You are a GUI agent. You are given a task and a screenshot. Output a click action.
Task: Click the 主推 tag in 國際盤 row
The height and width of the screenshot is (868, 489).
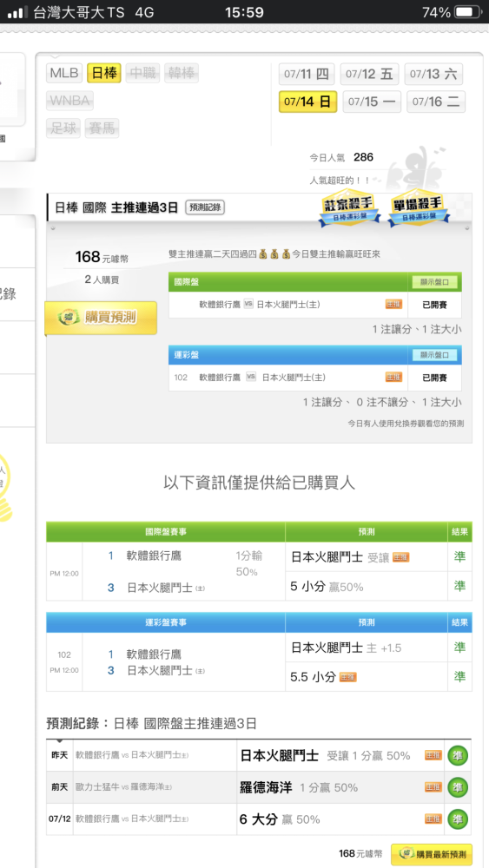[393, 305]
